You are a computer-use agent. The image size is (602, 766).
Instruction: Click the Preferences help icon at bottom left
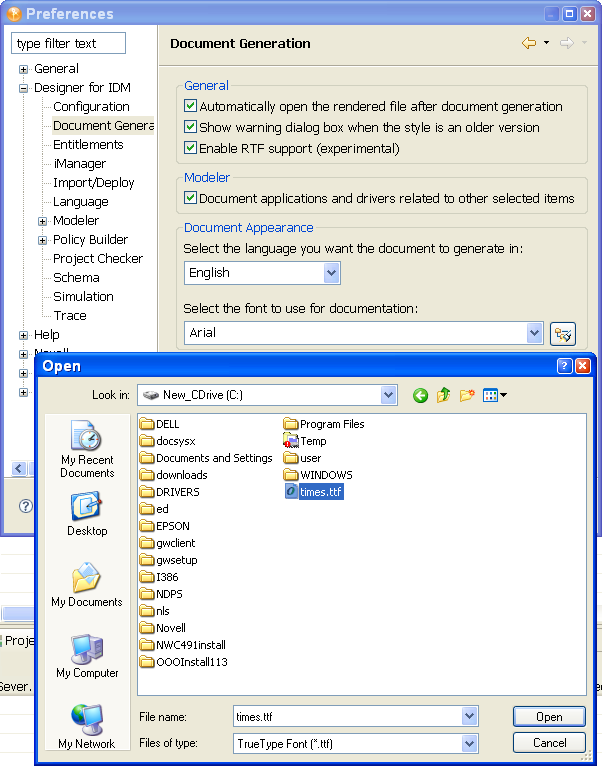(25, 506)
